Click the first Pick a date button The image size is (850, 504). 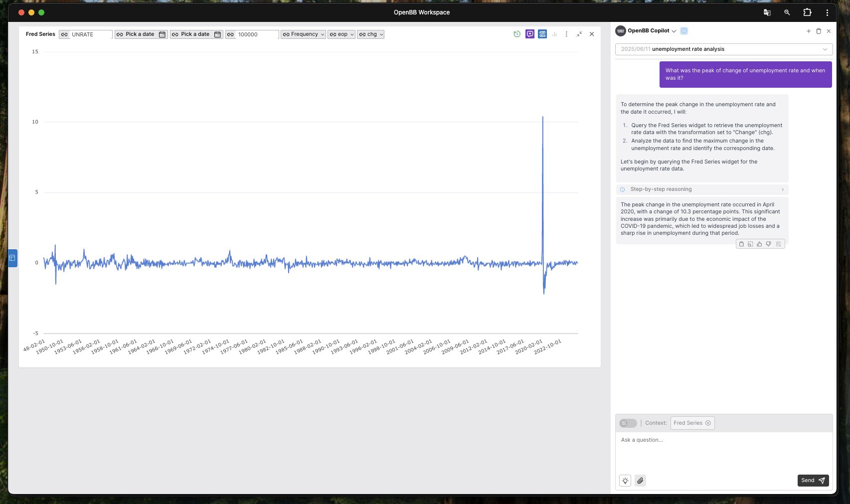[140, 34]
